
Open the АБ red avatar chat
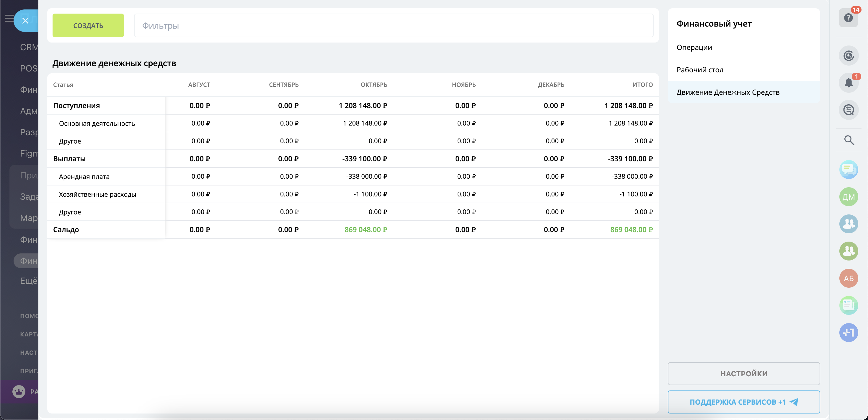tap(848, 278)
